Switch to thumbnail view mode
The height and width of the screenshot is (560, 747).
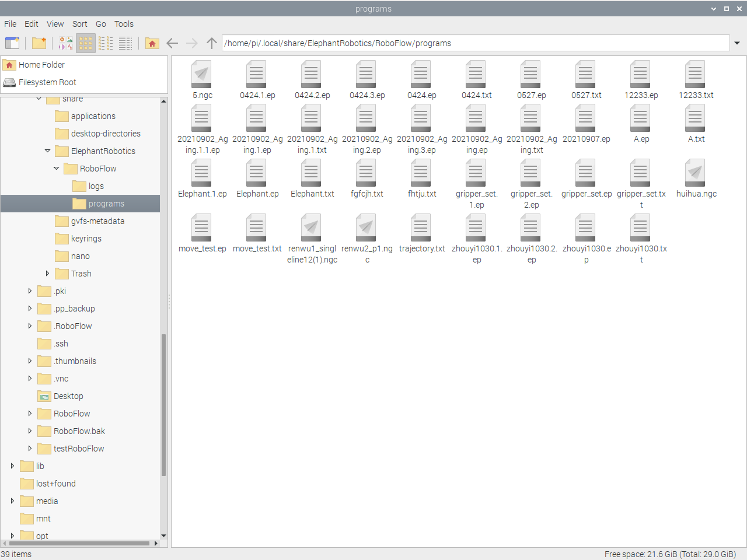pyautogui.click(x=66, y=43)
